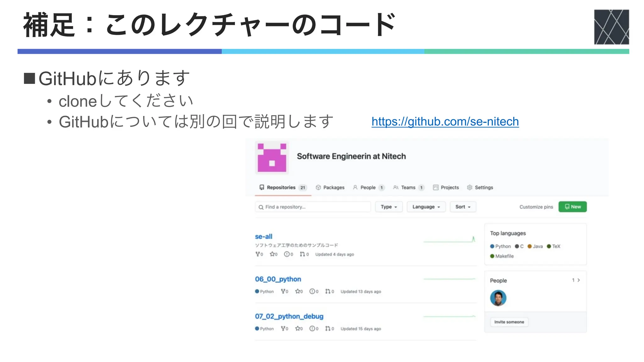Click fork icon of 07_02_python_debug
644x362 pixels.
pyautogui.click(x=283, y=329)
